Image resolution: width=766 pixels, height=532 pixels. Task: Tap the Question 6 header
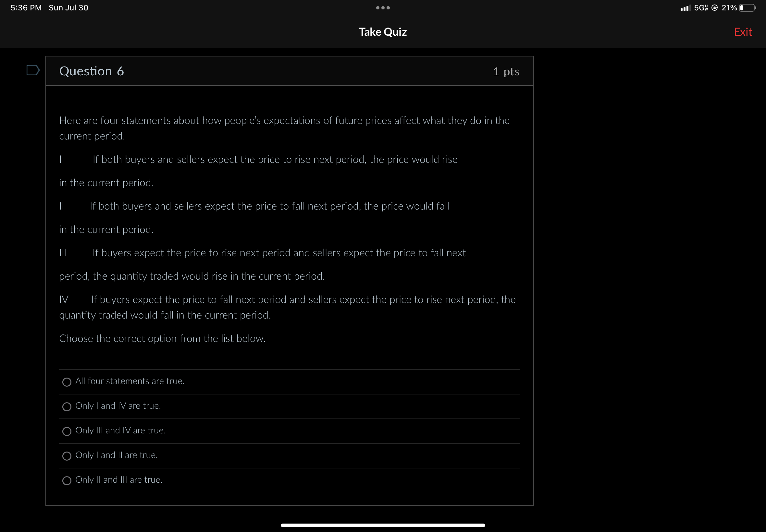(x=92, y=71)
